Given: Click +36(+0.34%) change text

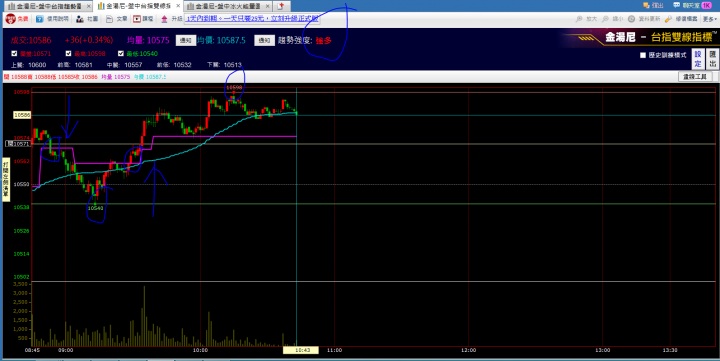Looking at the screenshot, I should coord(89,40).
